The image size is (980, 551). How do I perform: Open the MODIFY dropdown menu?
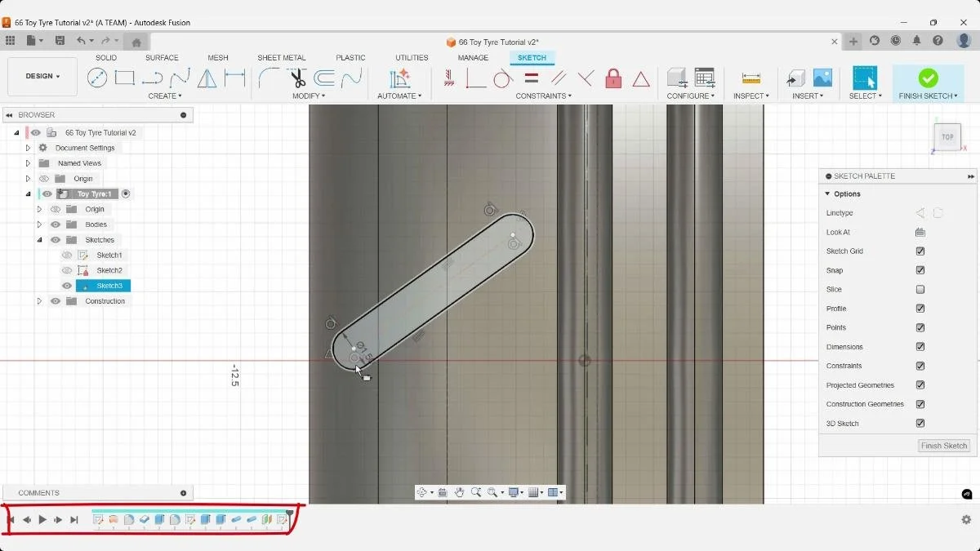click(310, 96)
